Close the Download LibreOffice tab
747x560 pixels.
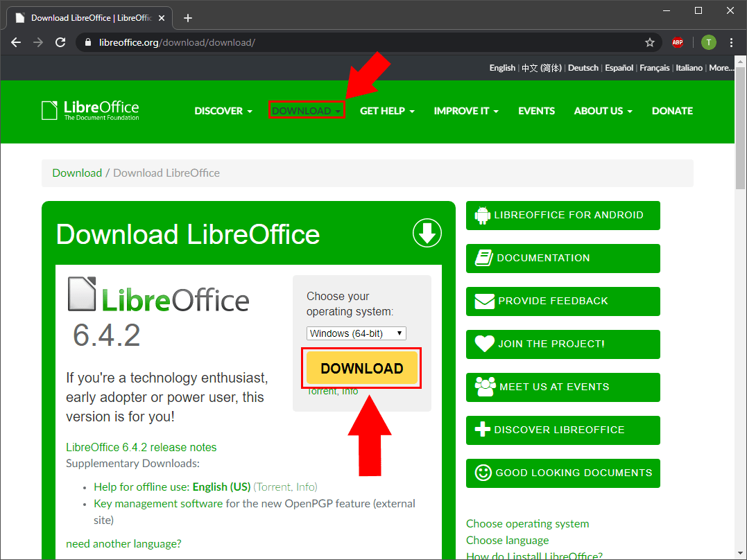tap(162, 18)
